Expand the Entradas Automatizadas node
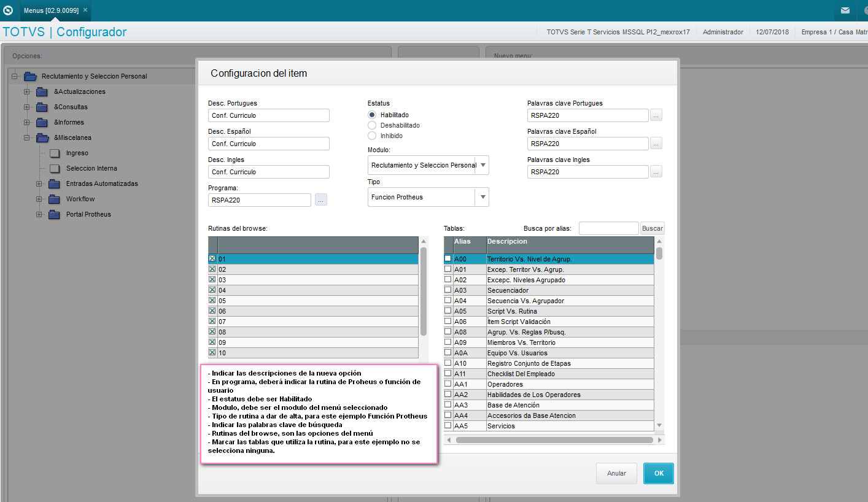 pyautogui.click(x=39, y=183)
